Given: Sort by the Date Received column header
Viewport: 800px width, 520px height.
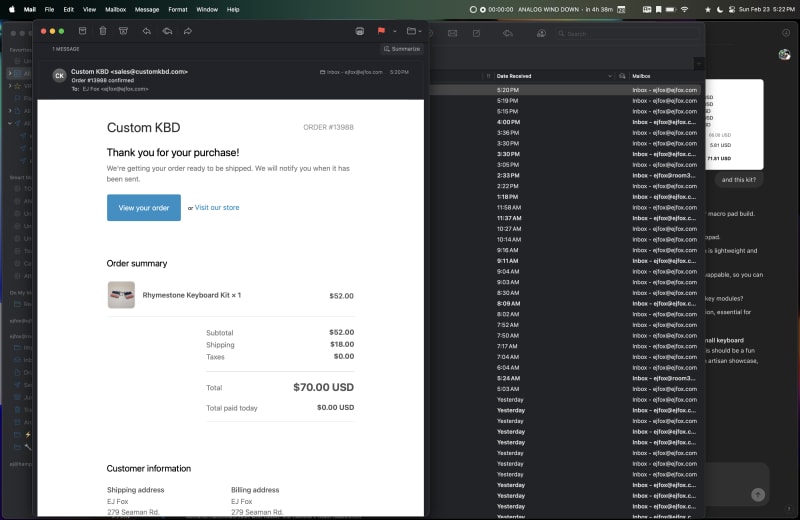Looking at the screenshot, I should (x=553, y=76).
